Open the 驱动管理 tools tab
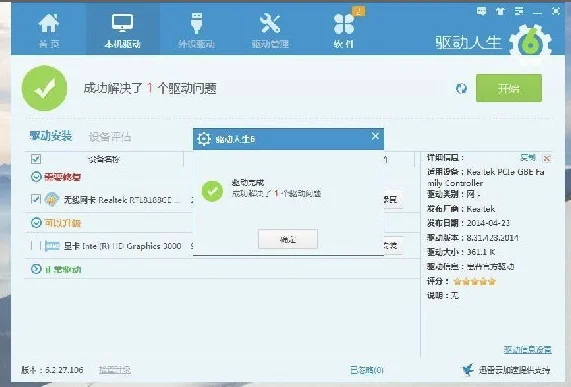 click(270, 31)
